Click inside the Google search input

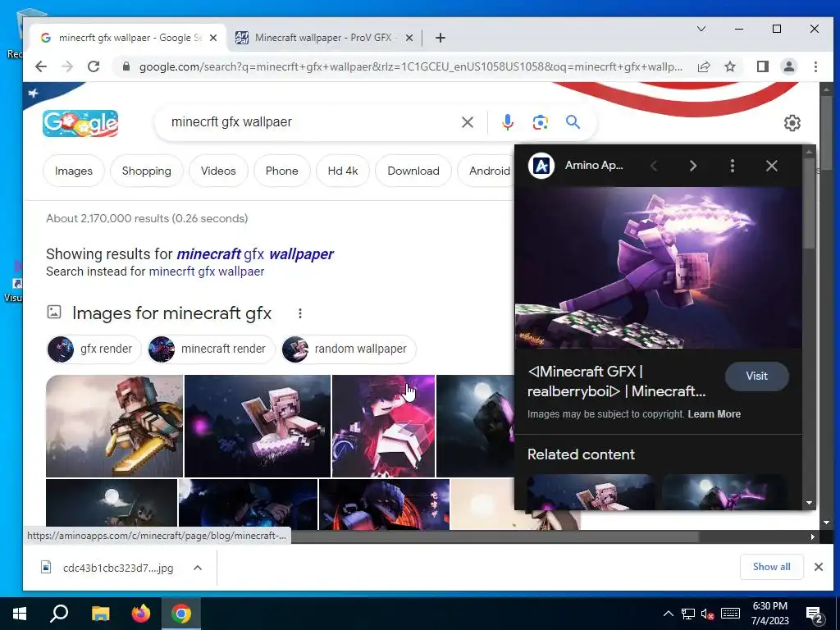coord(311,122)
